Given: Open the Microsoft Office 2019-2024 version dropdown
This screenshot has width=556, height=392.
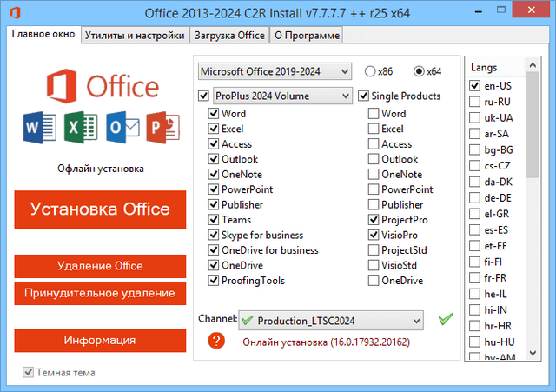Looking at the screenshot, I should click(x=275, y=70).
